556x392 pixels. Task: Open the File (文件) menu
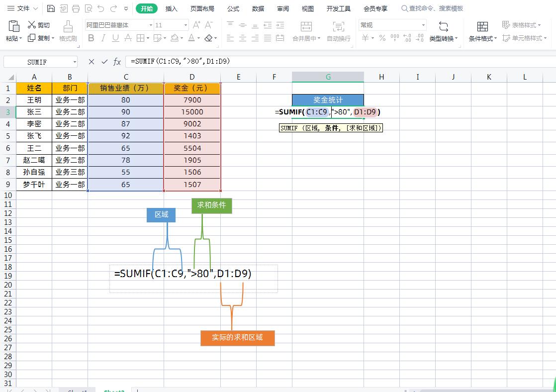click(23, 8)
